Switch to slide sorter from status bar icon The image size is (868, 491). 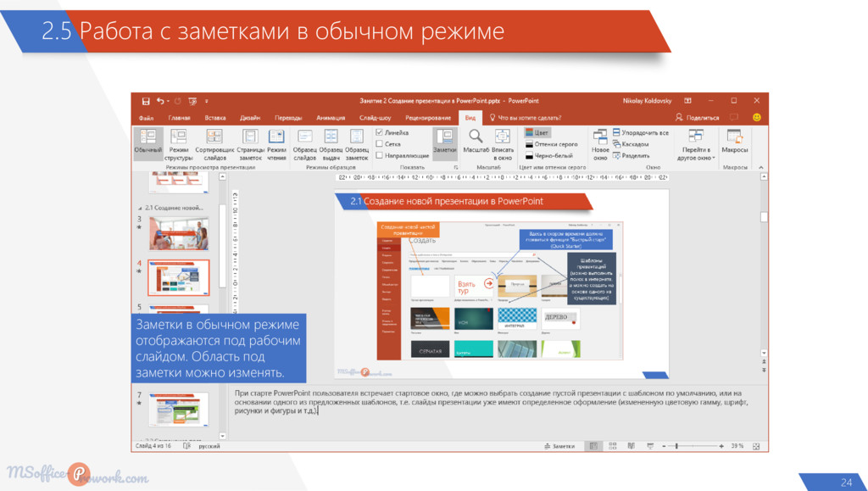(612, 445)
